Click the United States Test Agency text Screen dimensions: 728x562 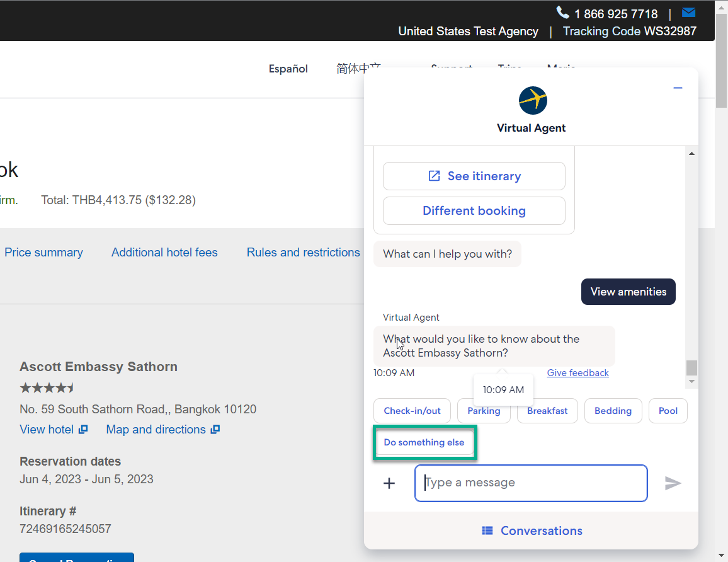click(469, 31)
